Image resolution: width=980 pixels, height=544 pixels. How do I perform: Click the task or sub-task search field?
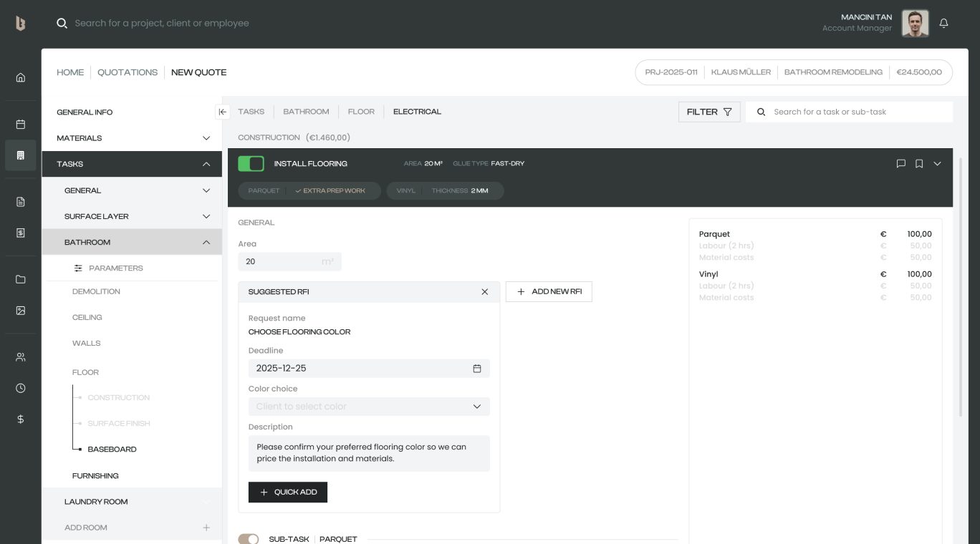click(x=849, y=112)
